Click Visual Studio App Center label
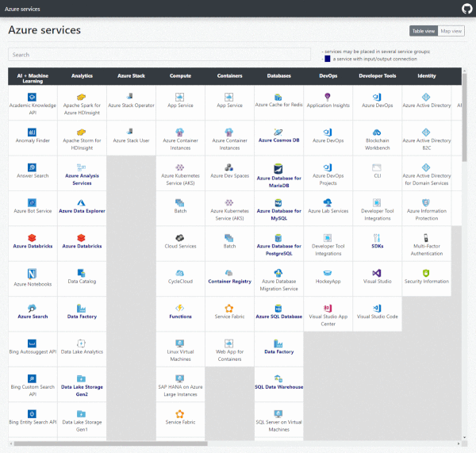 [x=328, y=320]
